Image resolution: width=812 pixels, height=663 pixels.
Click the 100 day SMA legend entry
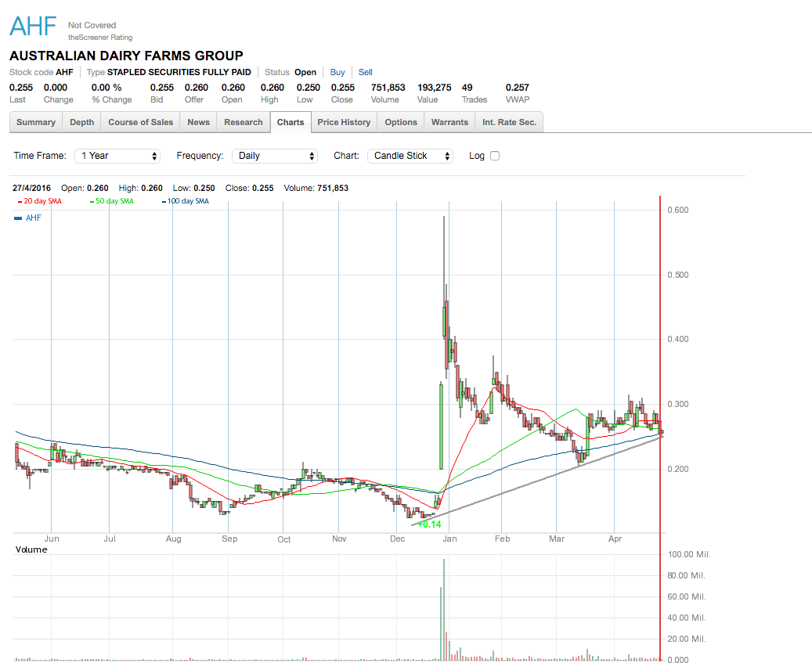(x=186, y=201)
